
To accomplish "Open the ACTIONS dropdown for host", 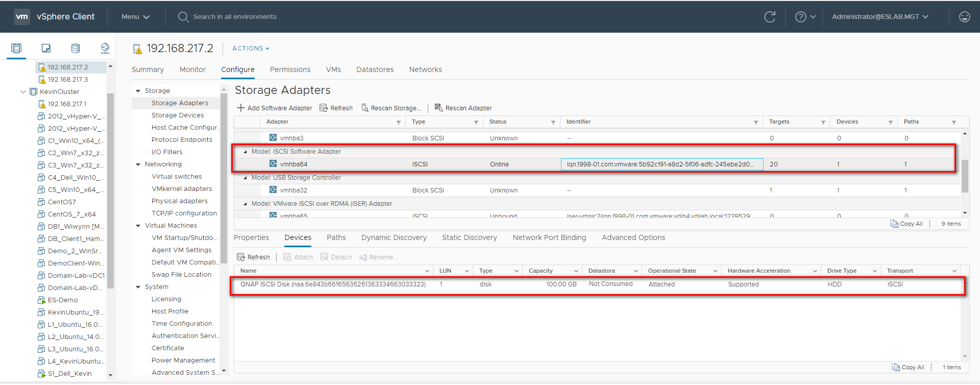I will click(x=251, y=49).
